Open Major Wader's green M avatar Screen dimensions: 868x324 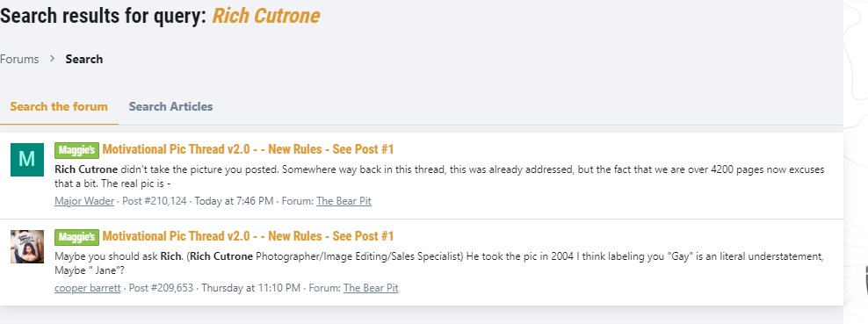point(27,159)
